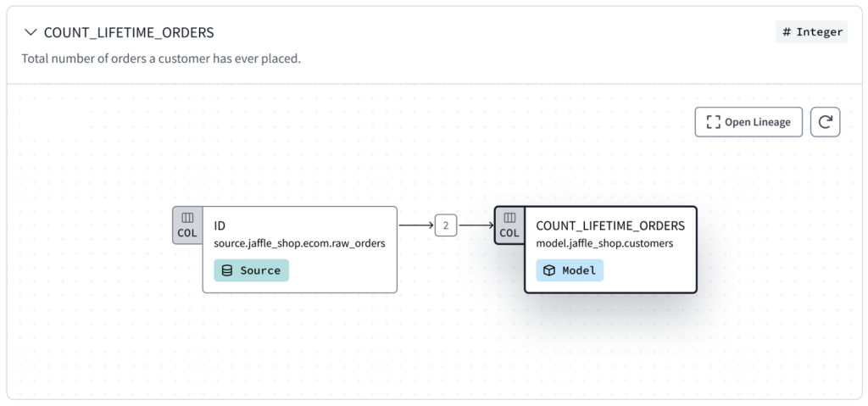Image resolution: width=868 pixels, height=406 pixels.
Task: Click the Model tag on customers node
Action: [x=570, y=270]
